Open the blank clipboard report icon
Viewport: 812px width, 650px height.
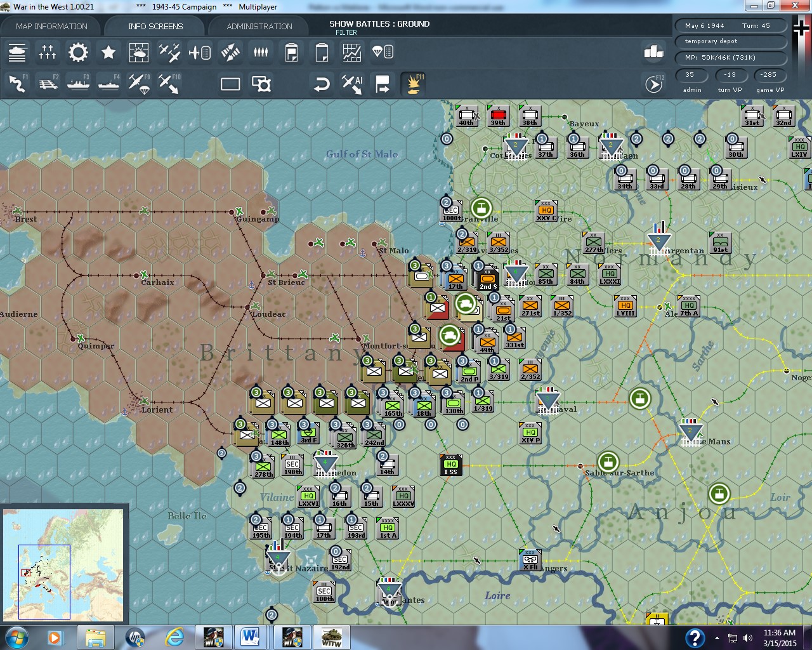click(322, 52)
